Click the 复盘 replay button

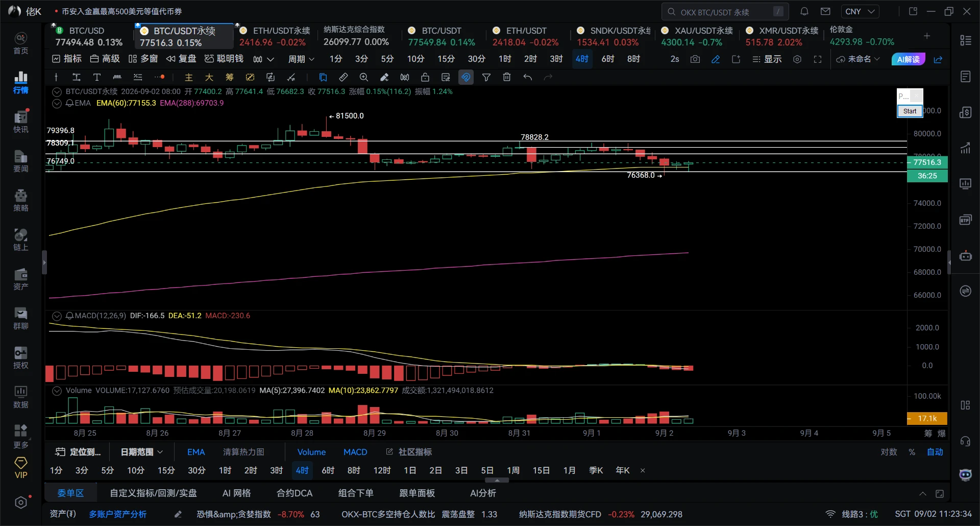click(181, 59)
